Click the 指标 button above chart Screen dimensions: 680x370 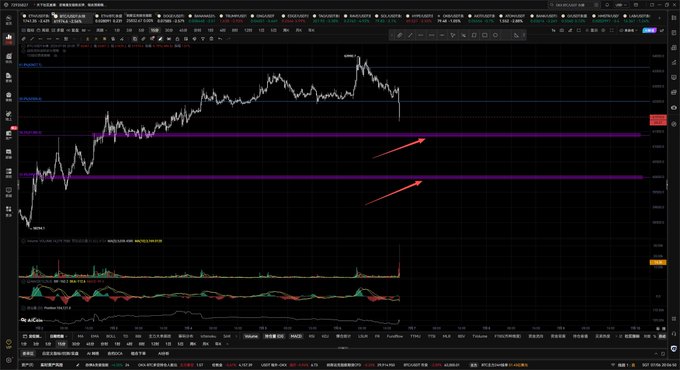(28, 30)
